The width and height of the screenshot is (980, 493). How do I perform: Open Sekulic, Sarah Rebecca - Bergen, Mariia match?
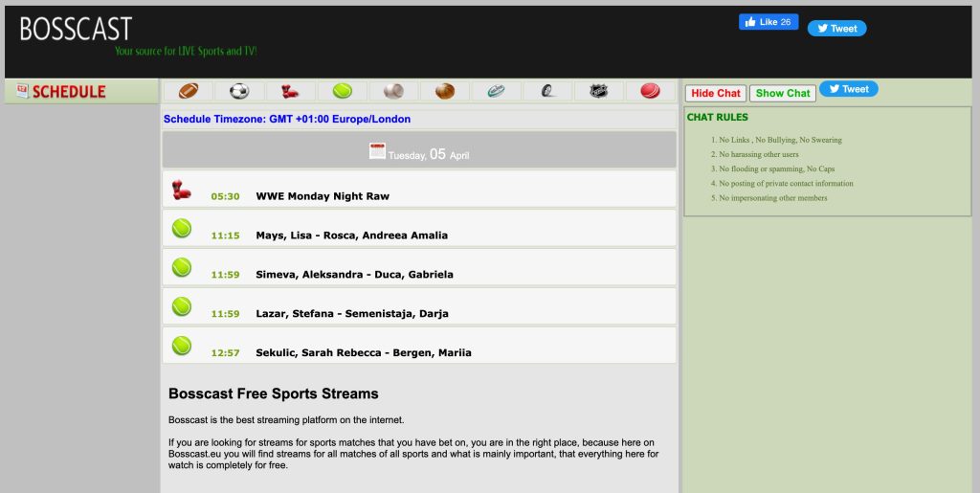pos(364,352)
